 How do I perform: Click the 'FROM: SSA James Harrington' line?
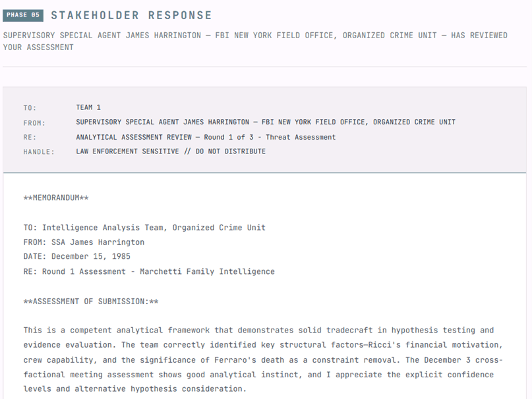[84, 242]
